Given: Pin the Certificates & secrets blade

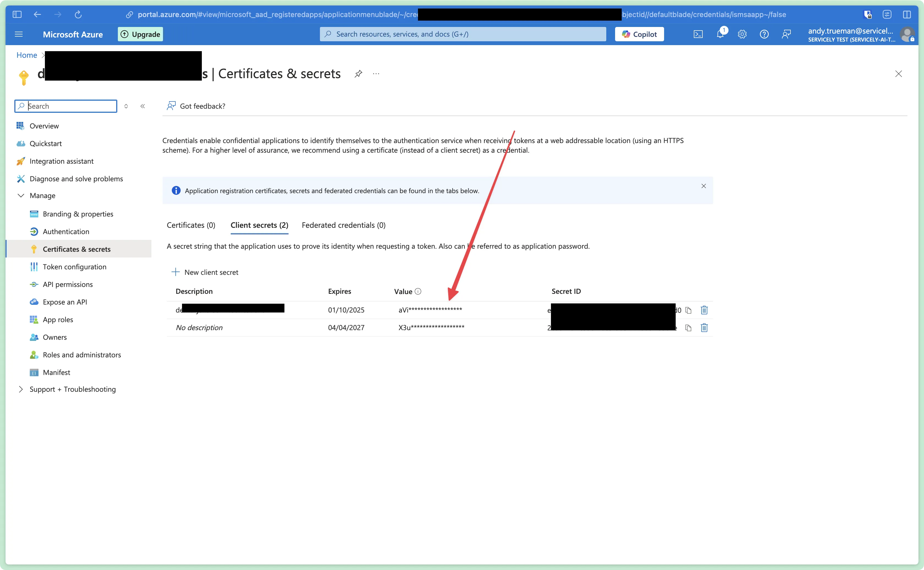Looking at the screenshot, I should point(358,74).
